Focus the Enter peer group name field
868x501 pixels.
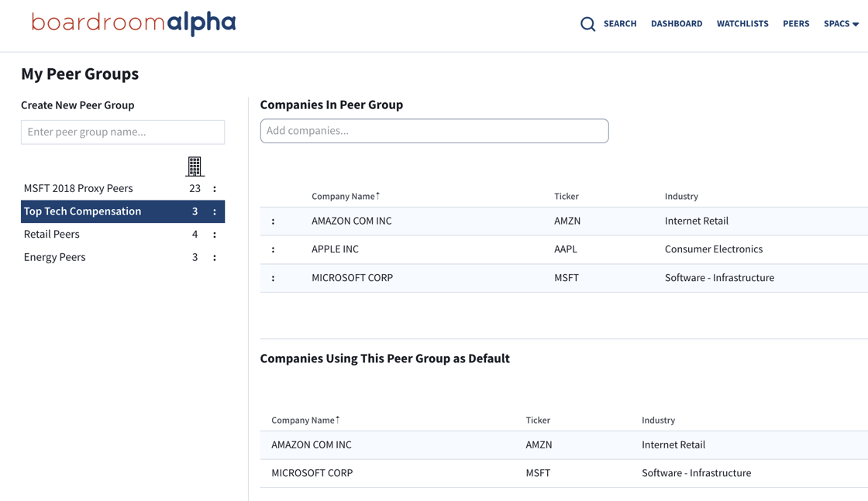point(122,132)
